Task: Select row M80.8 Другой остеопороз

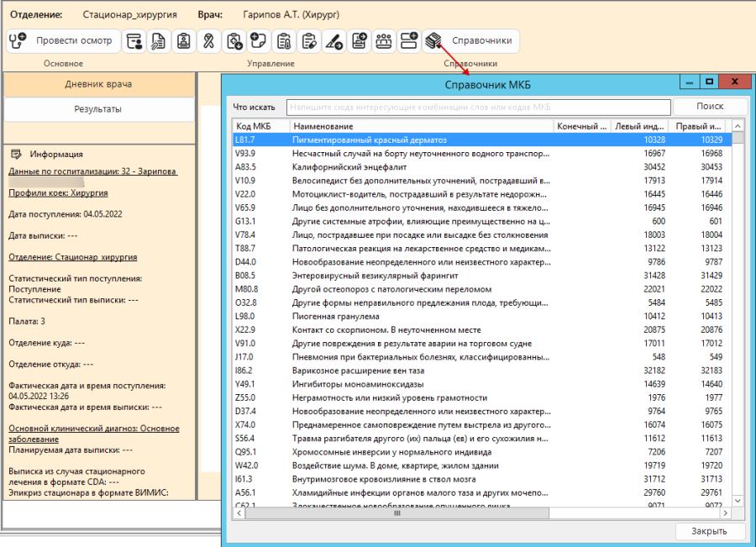Action: click(482, 289)
